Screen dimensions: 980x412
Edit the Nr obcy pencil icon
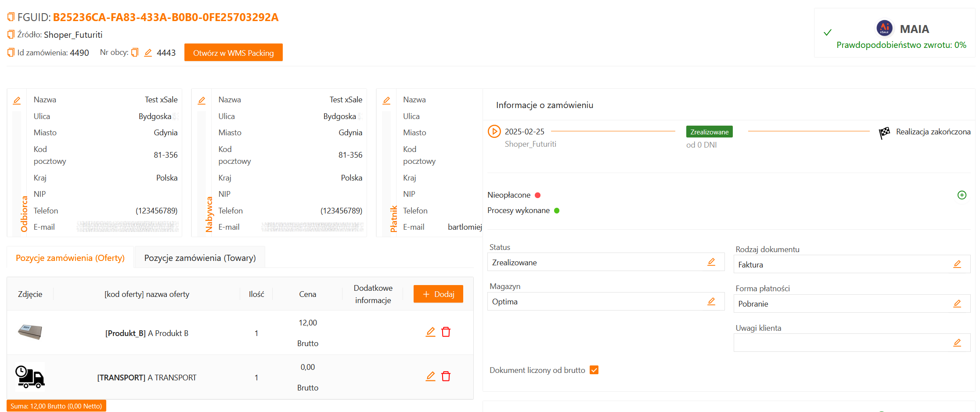click(148, 53)
